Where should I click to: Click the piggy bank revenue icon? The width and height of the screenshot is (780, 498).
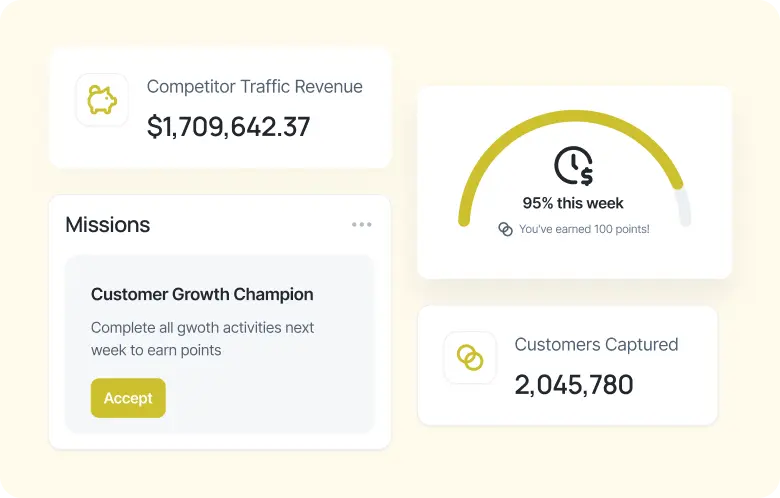[102, 100]
